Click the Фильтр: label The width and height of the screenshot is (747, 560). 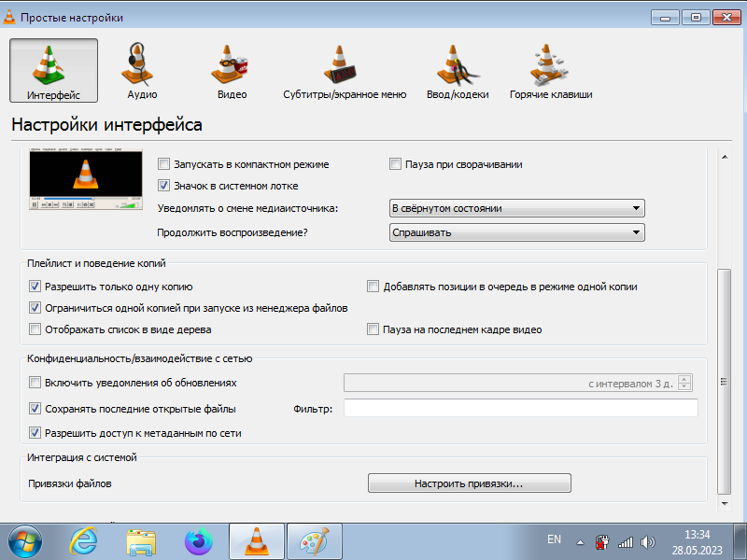point(313,409)
